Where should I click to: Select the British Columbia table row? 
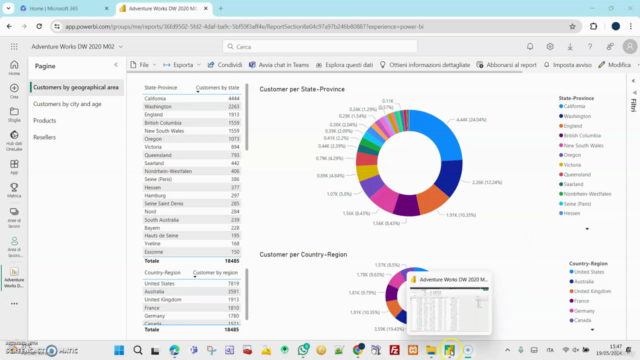coord(191,123)
